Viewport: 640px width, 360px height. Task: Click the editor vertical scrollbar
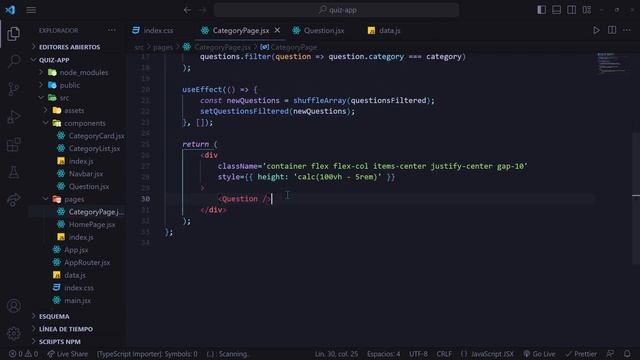(636, 198)
